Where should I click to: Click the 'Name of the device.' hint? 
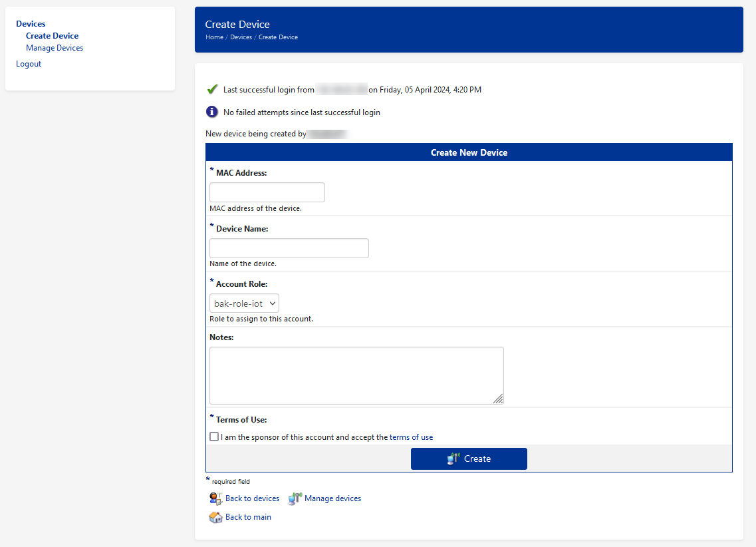[x=243, y=264]
